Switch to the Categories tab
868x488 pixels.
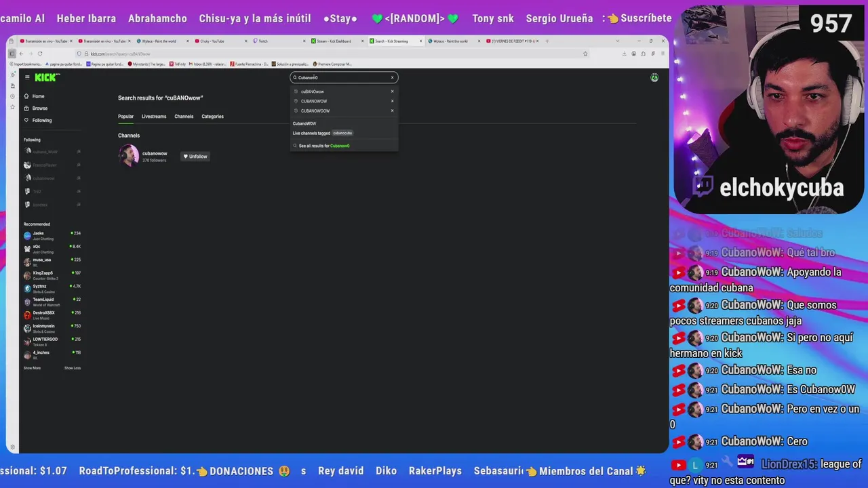(212, 117)
